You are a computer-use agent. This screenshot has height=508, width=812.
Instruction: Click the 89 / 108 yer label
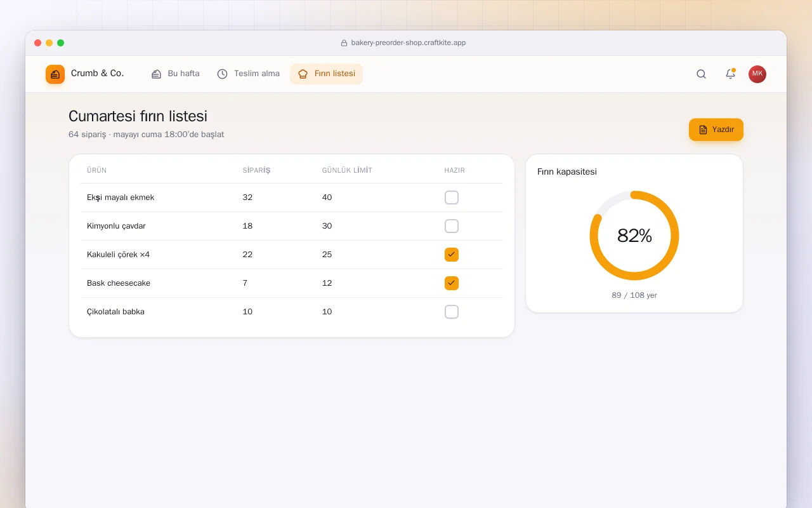[634, 295]
